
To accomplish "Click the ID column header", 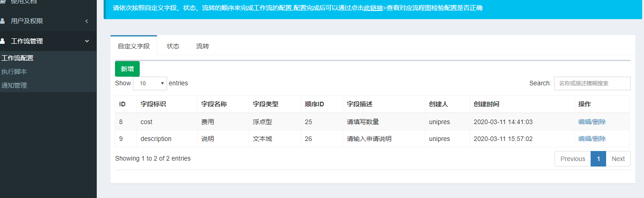I will 126,104.
